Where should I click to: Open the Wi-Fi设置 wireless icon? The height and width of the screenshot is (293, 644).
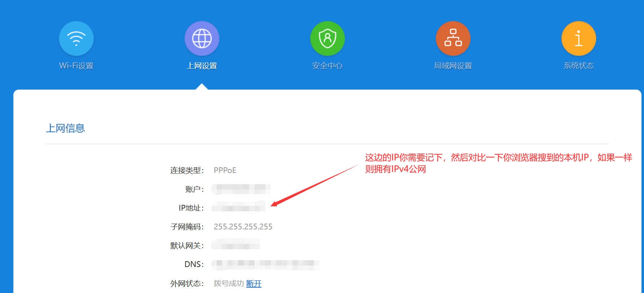point(76,39)
